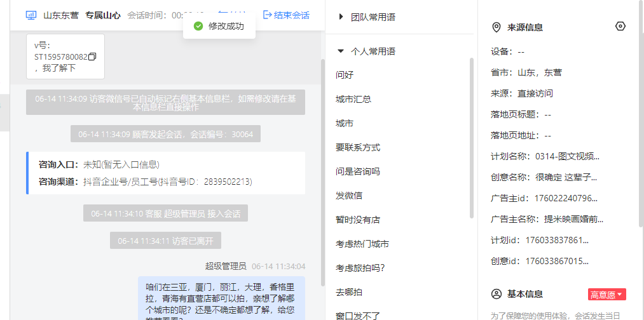Click the 专属山心 header label
The width and height of the screenshot is (644, 320).
click(x=103, y=16)
